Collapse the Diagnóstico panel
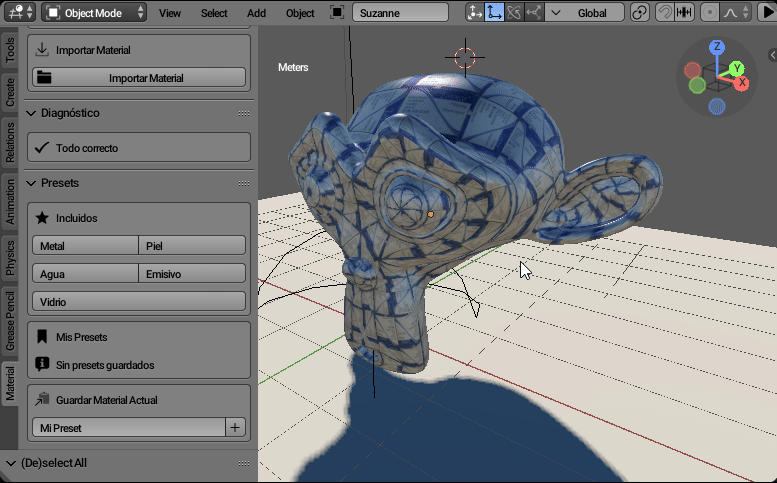This screenshot has width=777, height=483. click(32, 113)
